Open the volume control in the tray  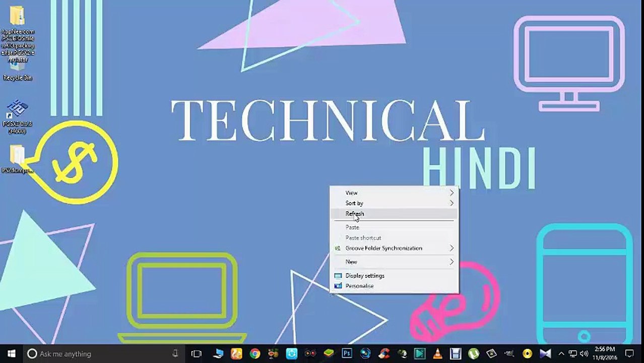pos(584,353)
